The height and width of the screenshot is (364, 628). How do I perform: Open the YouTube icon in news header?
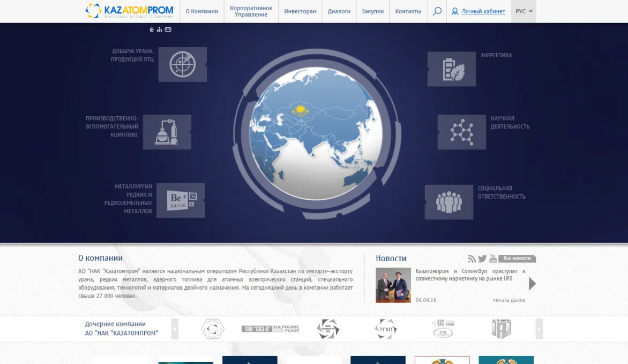click(x=492, y=259)
